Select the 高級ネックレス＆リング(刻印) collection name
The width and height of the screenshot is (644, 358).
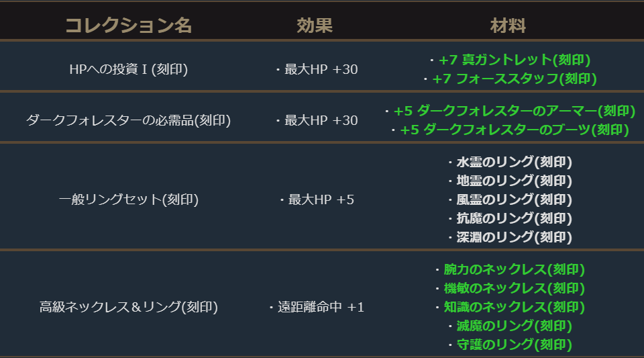point(128,307)
